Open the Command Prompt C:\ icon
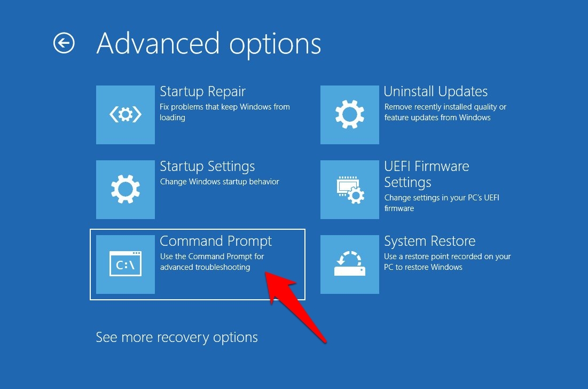This screenshot has height=389, width=588. click(126, 264)
